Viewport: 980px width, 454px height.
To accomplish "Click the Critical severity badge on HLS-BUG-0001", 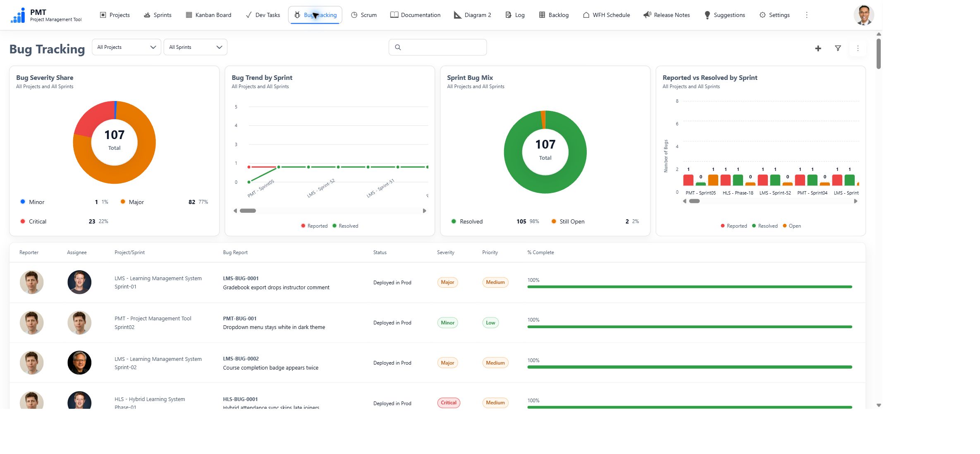I will (x=449, y=403).
